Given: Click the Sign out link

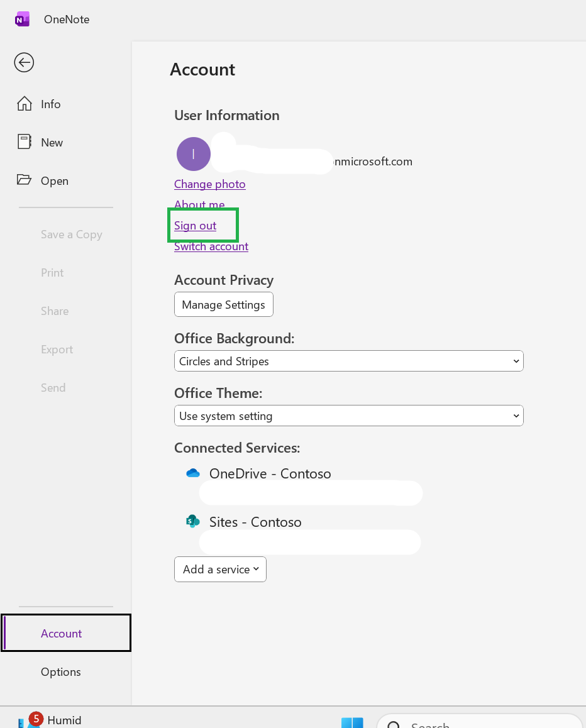Looking at the screenshot, I should (195, 226).
